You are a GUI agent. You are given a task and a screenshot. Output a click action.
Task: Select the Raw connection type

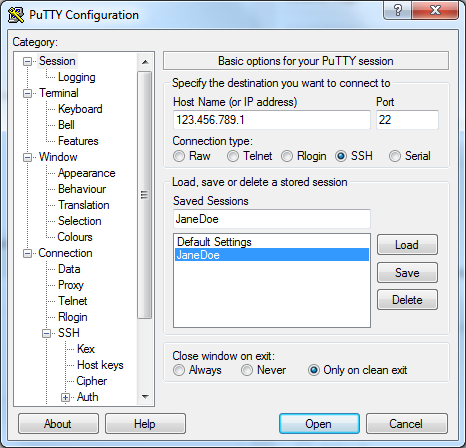click(179, 156)
